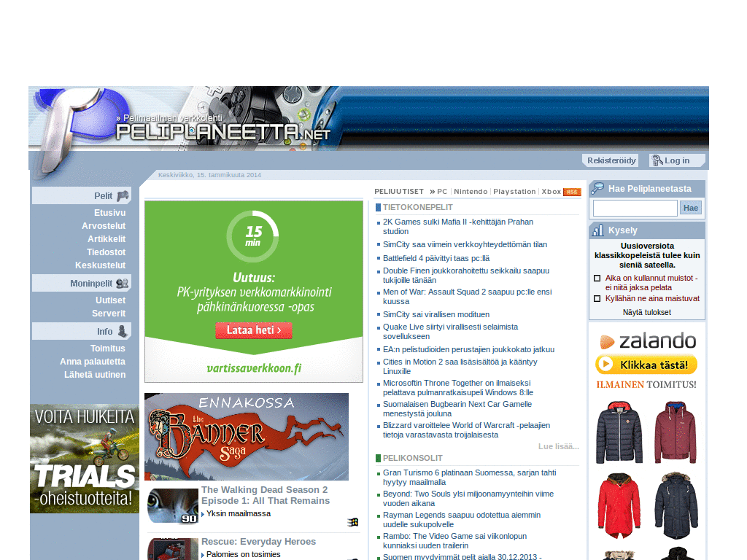Select the PC news filter tab
The image size is (747, 560).
pyautogui.click(x=442, y=192)
